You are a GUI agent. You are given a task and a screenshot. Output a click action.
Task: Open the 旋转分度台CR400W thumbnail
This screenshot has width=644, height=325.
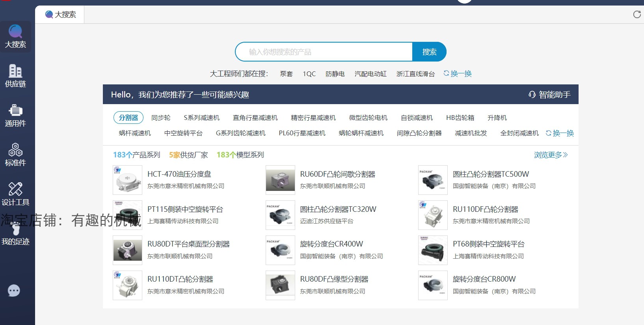click(x=280, y=250)
